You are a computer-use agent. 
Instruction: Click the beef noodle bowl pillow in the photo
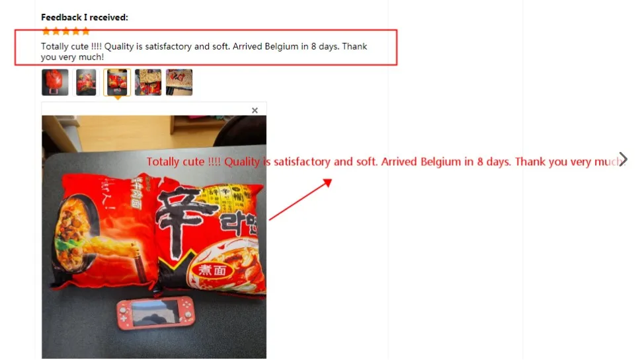pos(102,233)
